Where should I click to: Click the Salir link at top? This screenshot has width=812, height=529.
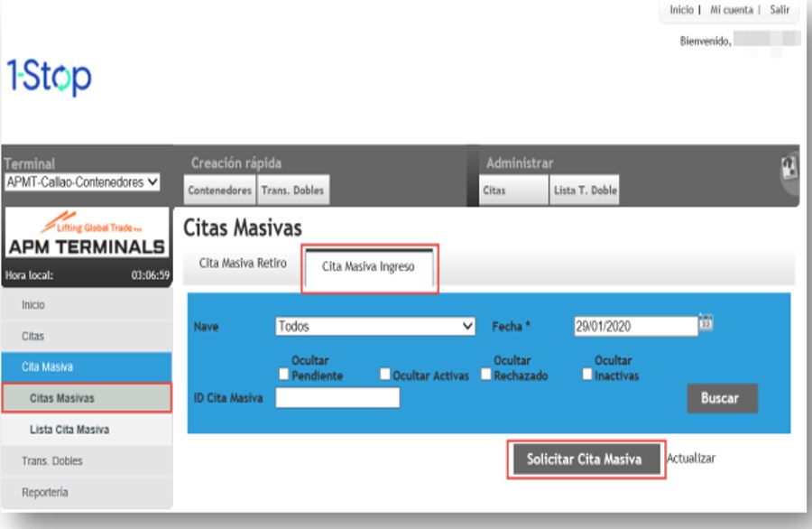pos(780,10)
